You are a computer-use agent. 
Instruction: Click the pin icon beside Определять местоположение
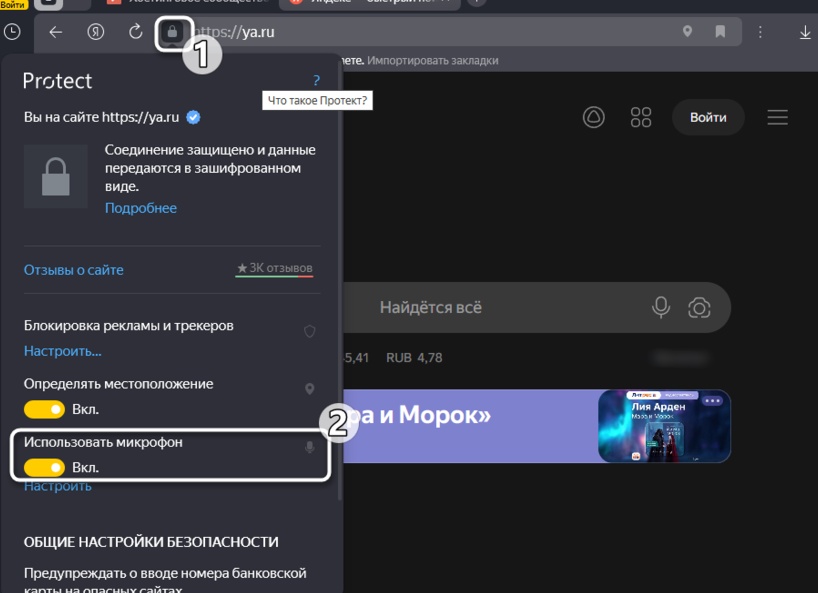[309, 389]
